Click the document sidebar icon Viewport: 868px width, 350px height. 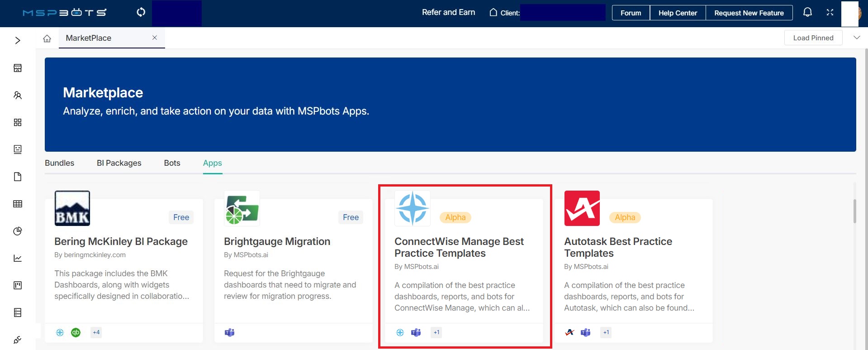[18, 177]
